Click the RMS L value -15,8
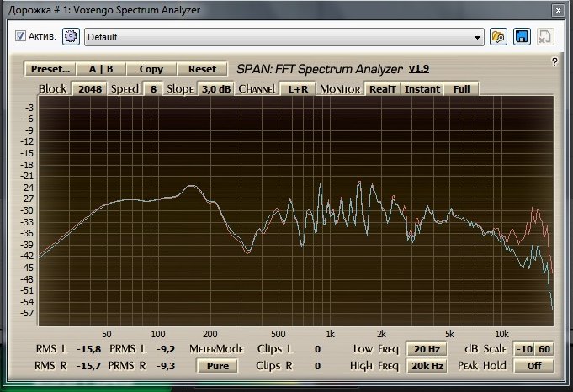This screenshot has height=392, width=573. (89, 349)
